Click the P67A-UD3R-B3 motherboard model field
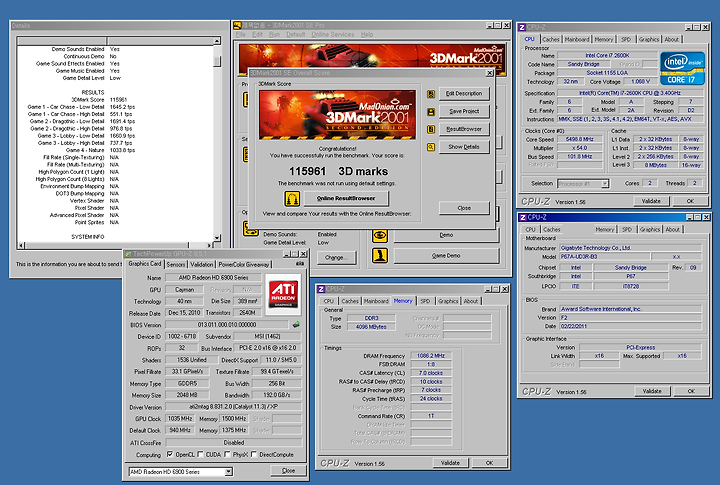Viewport: 720px width, 485px height. pos(604,257)
